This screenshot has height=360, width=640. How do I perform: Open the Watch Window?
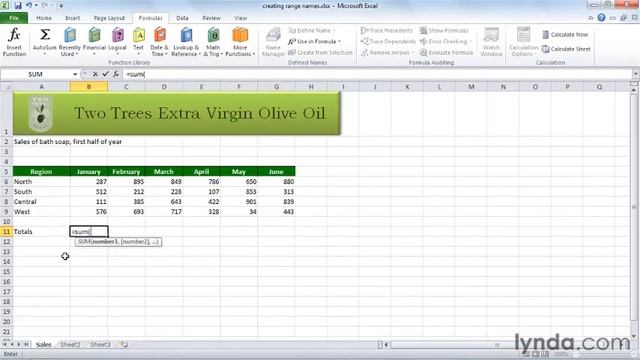click(x=491, y=42)
